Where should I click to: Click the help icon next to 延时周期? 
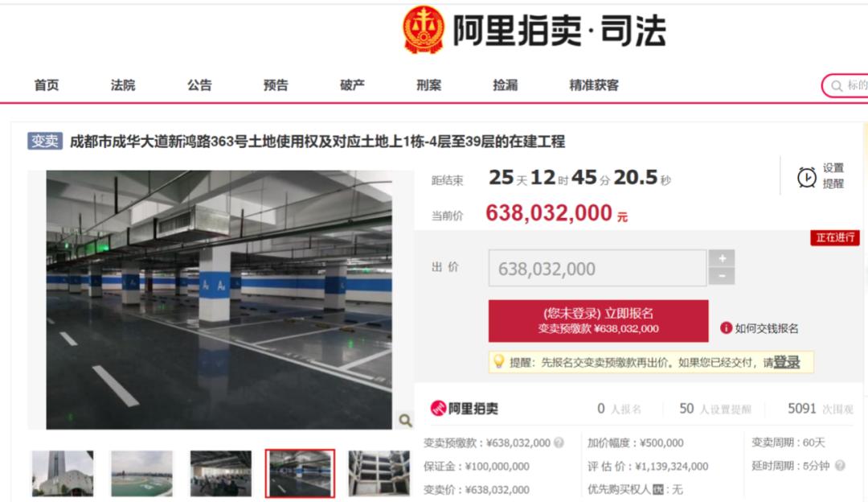840,466
